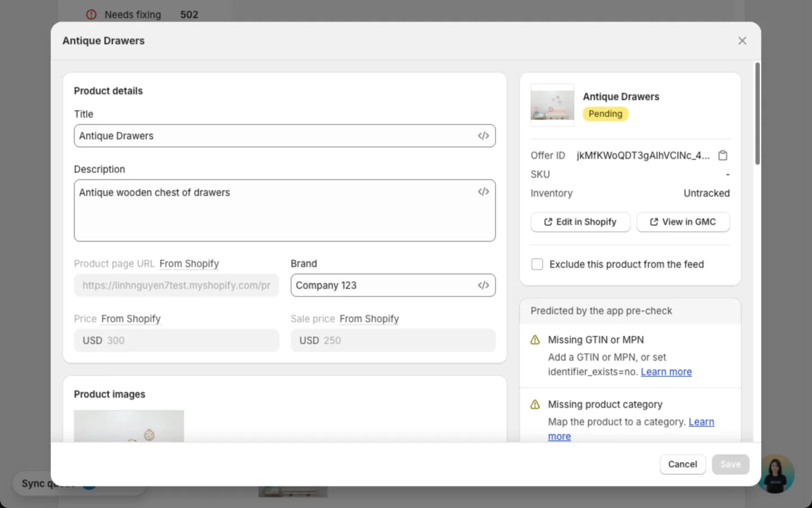Click the Predicted by the app pre-check header

point(630,311)
